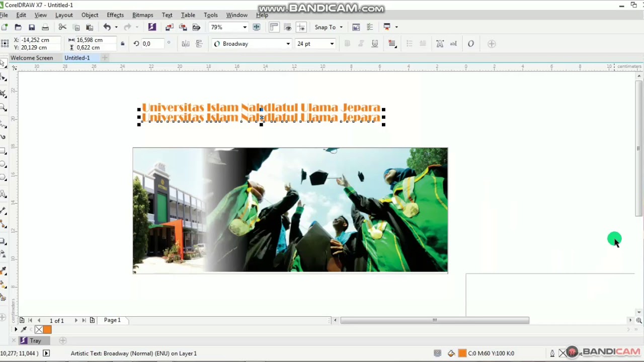Mirror the text horizontally
The width and height of the screenshot is (644, 362).
click(186, 44)
